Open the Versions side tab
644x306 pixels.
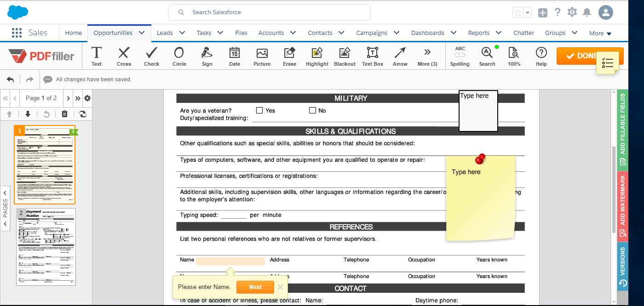[x=623, y=266]
